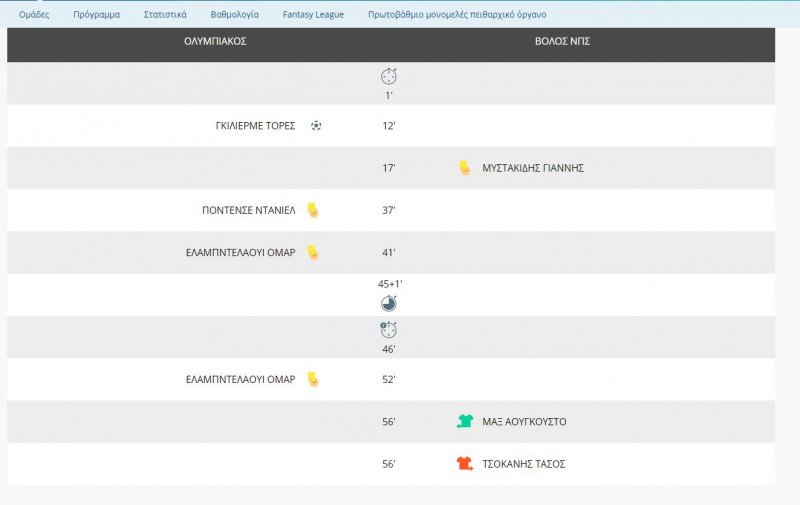Click ΕΛΑΜΠΝΤΕΛΑΟΥΙ ΟΜΑΡ's yellow card at 41'

(313, 252)
